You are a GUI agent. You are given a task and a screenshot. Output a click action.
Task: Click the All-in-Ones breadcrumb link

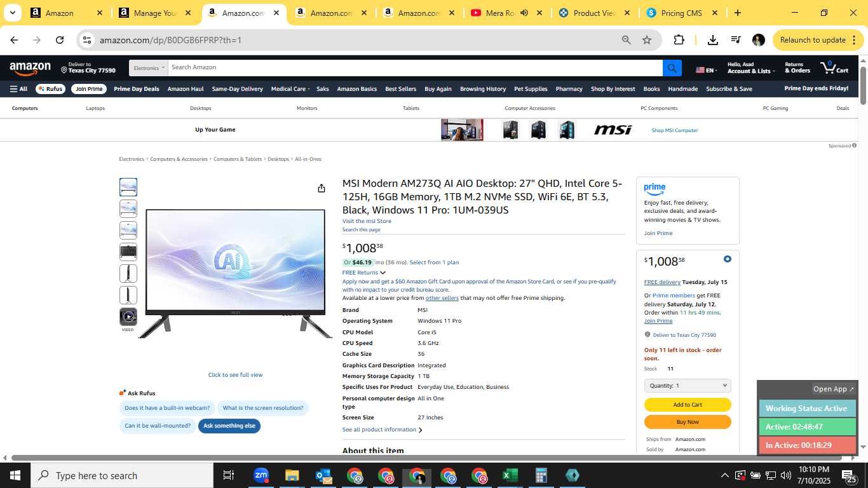(308, 159)
